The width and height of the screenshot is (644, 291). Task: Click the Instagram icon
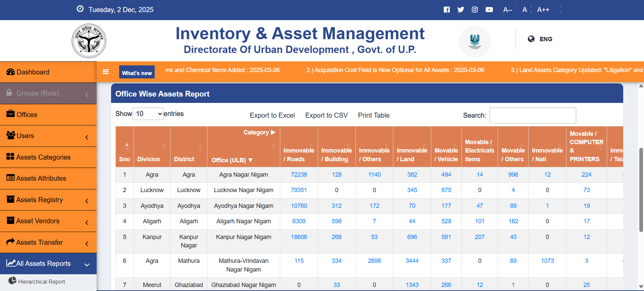point(475,10)
